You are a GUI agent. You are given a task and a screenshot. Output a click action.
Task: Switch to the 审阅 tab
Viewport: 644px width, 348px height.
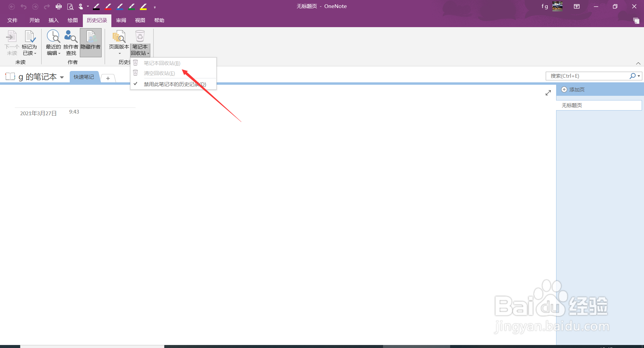tap(121, 20)
